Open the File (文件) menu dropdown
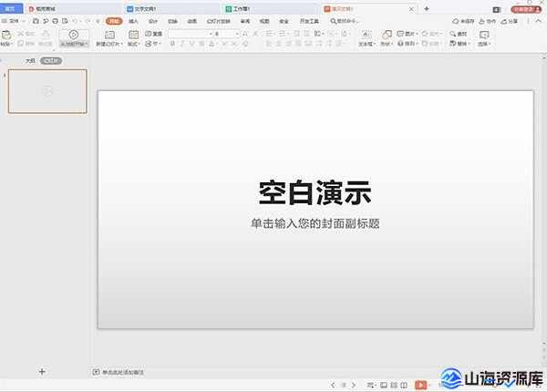 (x=14, y=21)
